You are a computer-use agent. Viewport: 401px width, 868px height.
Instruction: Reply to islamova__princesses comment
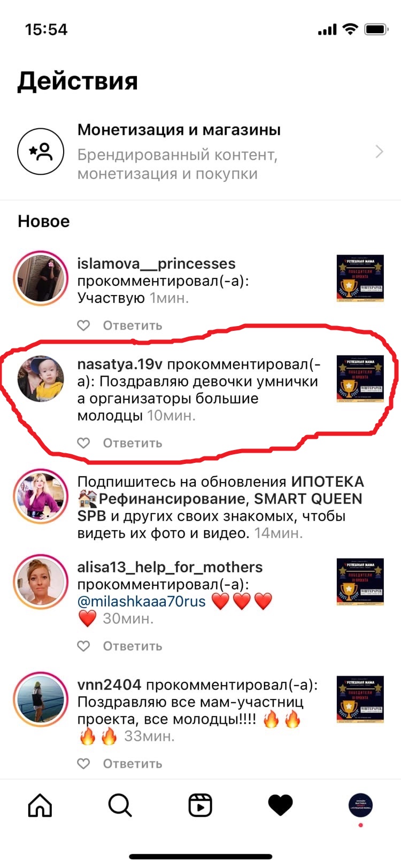pyautogui.click(x=133, y=325)
